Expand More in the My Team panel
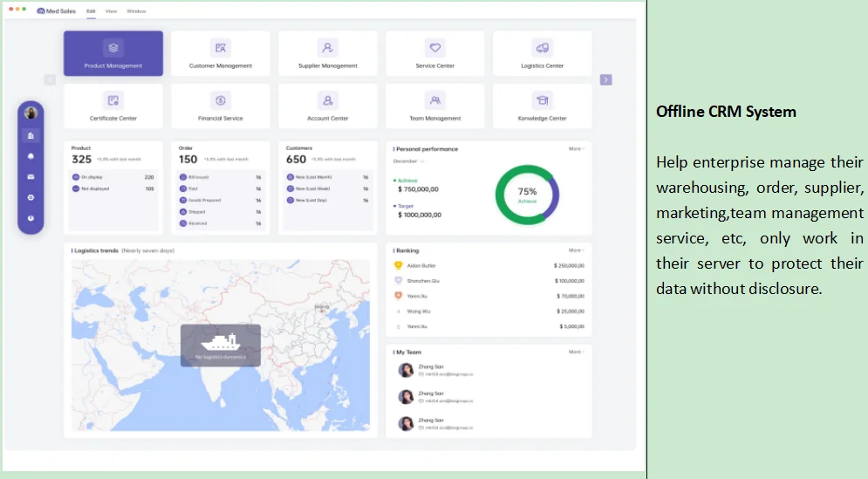 click(577, 352)
